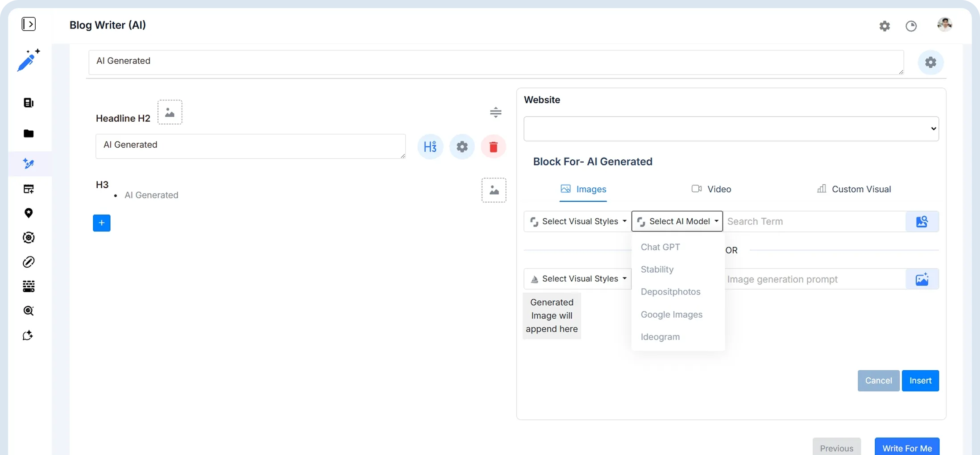Expand the upper Select Visual Styles dropdown
Screen dimensions: 980x455
point(578,222)
